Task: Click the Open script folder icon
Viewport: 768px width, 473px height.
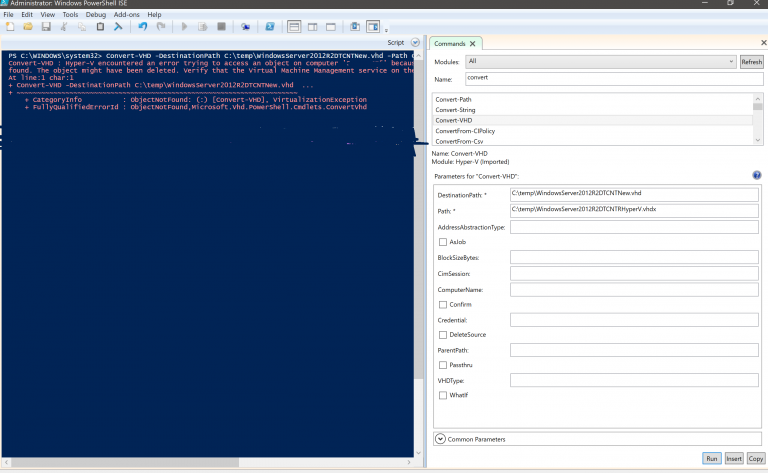Action: (x=27, y=27)
